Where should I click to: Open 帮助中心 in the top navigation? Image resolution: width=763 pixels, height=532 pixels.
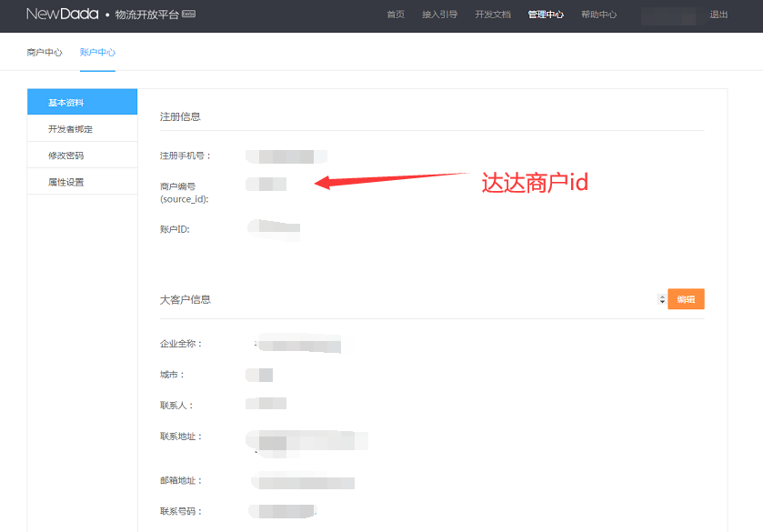click(x=598, y=15)
